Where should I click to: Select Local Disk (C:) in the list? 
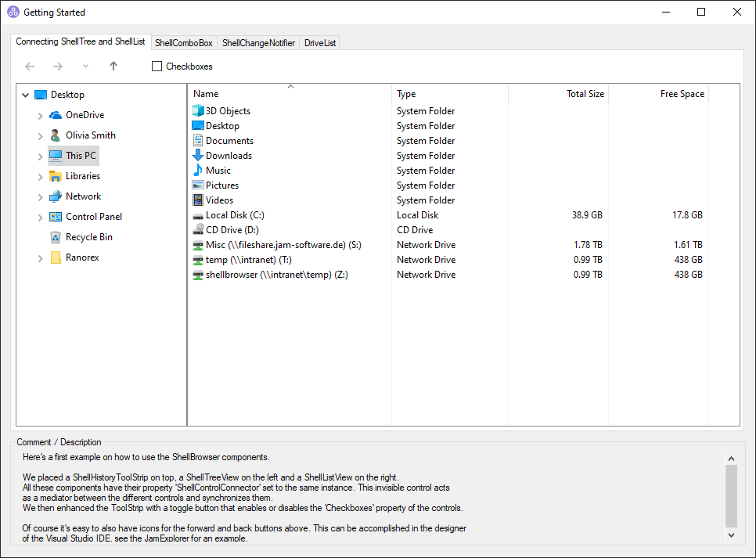236,215
